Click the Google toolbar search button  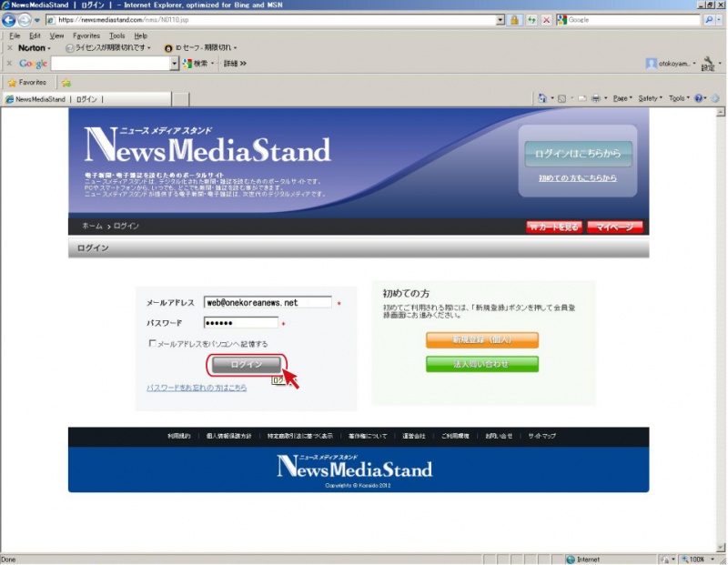click(195, 64)
